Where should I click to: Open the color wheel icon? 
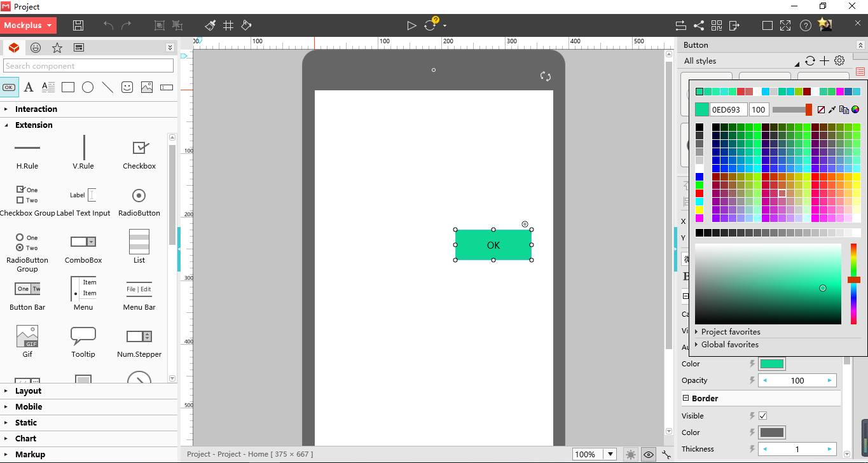tap(855, 109)
